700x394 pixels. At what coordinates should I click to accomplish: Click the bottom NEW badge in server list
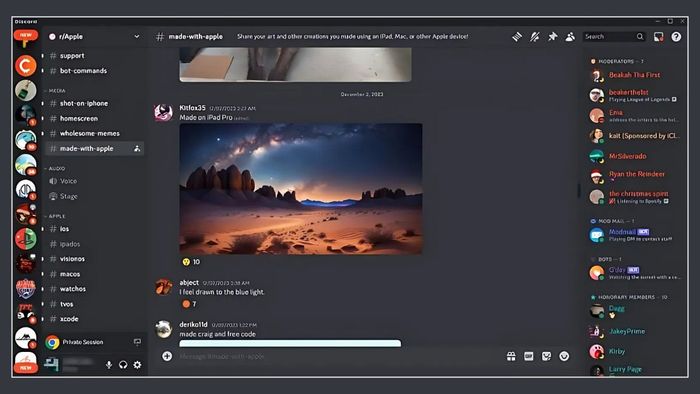[25, 368]
